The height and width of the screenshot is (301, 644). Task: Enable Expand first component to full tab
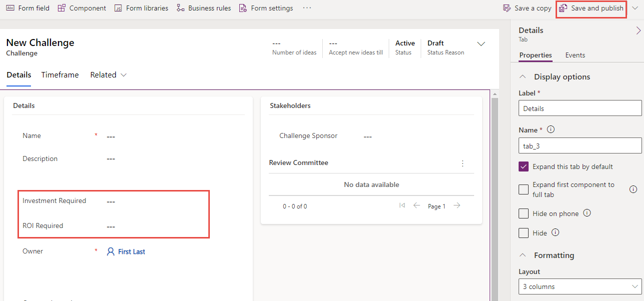tap(524, 189)
